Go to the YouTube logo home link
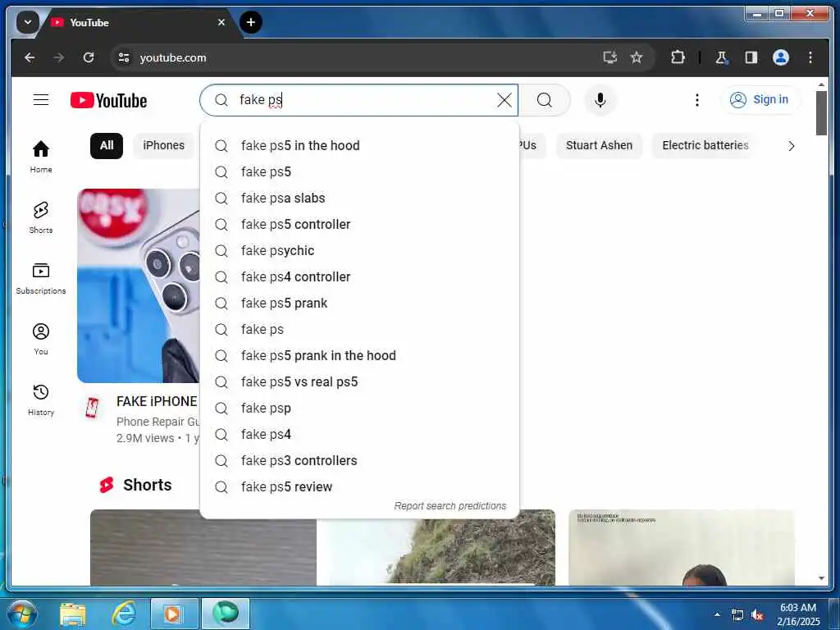The image size is (840, 630). coord(108,100)
